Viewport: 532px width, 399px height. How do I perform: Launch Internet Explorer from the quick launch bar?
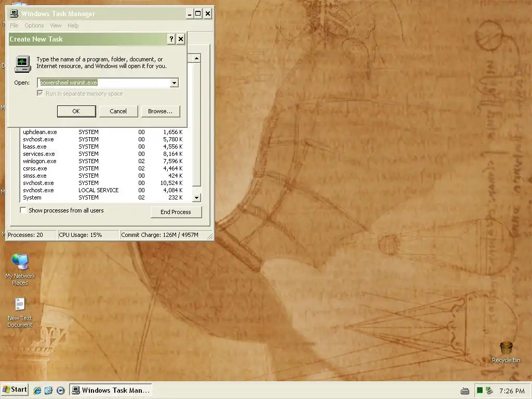click(37, 390)
